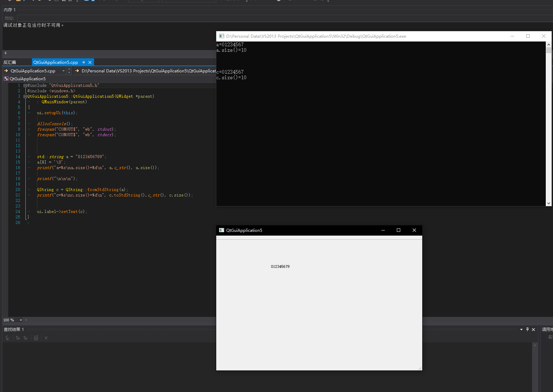Click the AllocConsole call on line 8
The height and width of the screenshot is (392, 553).
point(51,124)
